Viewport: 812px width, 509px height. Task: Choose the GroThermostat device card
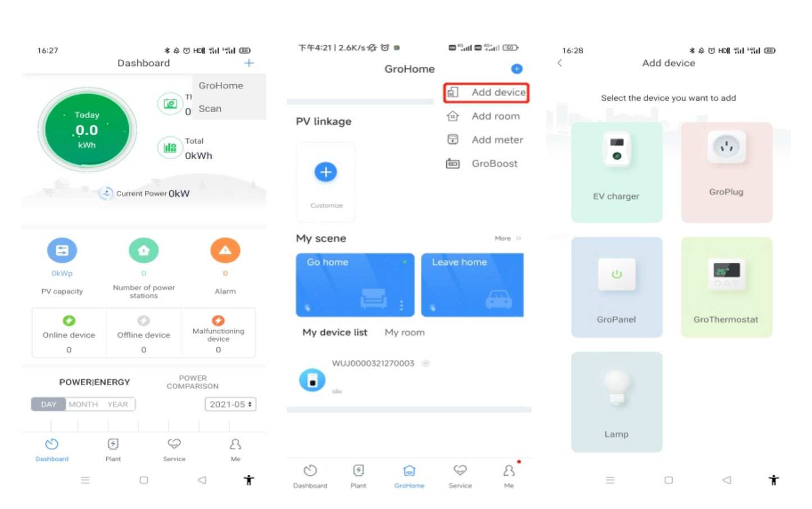tap(727, 287)
